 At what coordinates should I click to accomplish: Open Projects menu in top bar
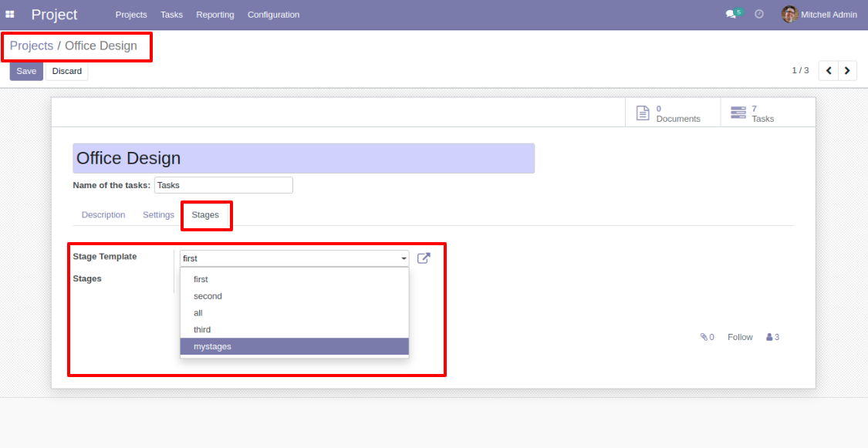pyautogui.click(x=131, y=15)
